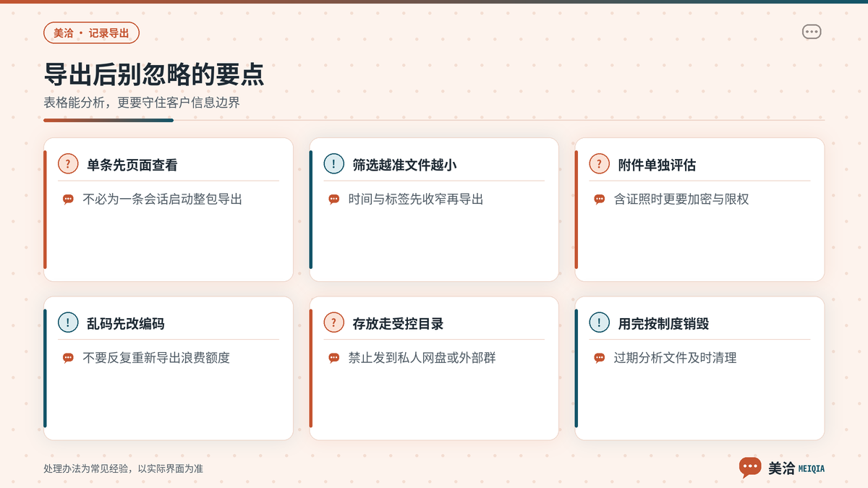Click the text 过期分析文件及时清理
Viewport: 868px width, 488px height.
coord(675,357)
